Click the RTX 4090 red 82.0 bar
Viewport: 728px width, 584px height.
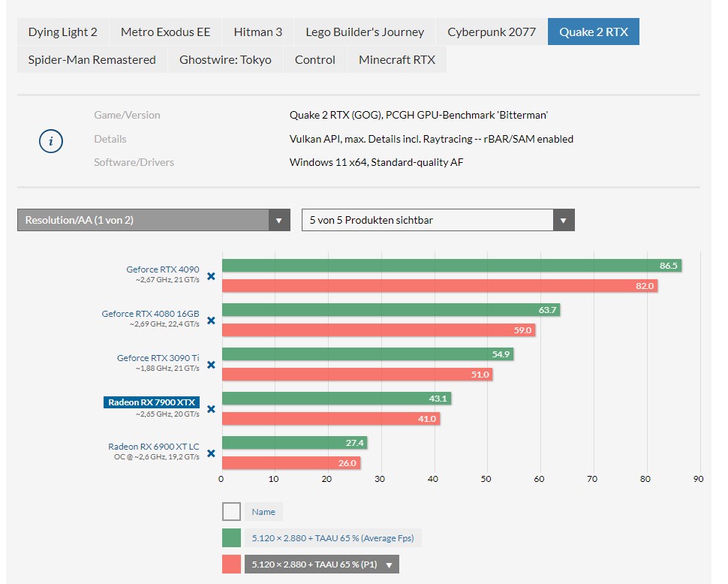pos(440,285)
